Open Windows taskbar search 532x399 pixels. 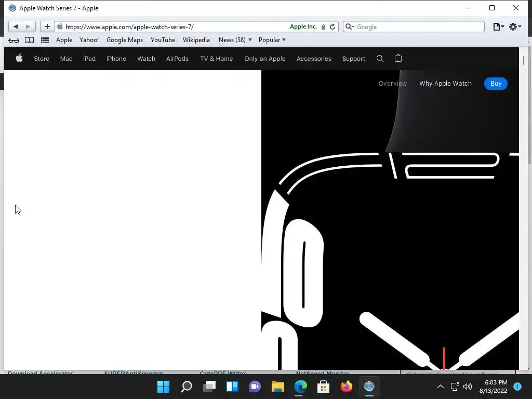187,387
